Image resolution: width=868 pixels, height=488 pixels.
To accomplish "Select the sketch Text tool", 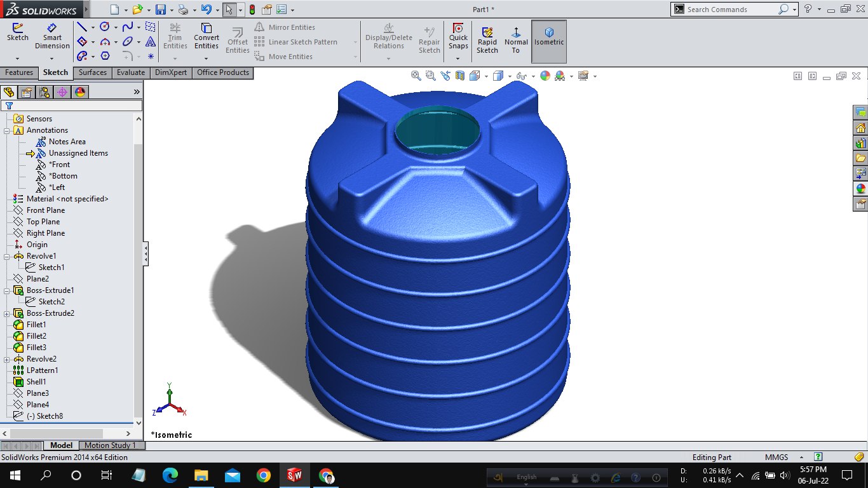I will [x=151, y=41].
